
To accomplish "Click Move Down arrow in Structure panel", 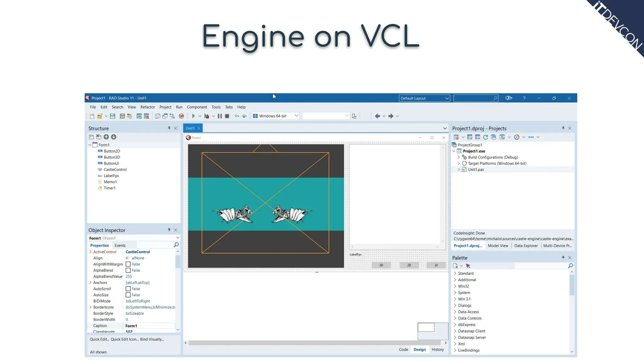I will tap(114, 137).
